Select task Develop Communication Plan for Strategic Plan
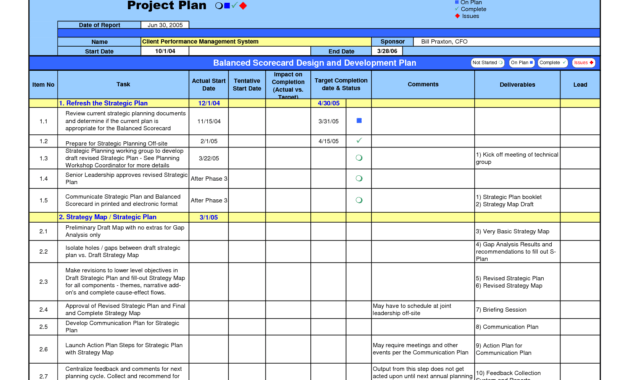Screen dimensions: 630x380 (x=122, y=327)
